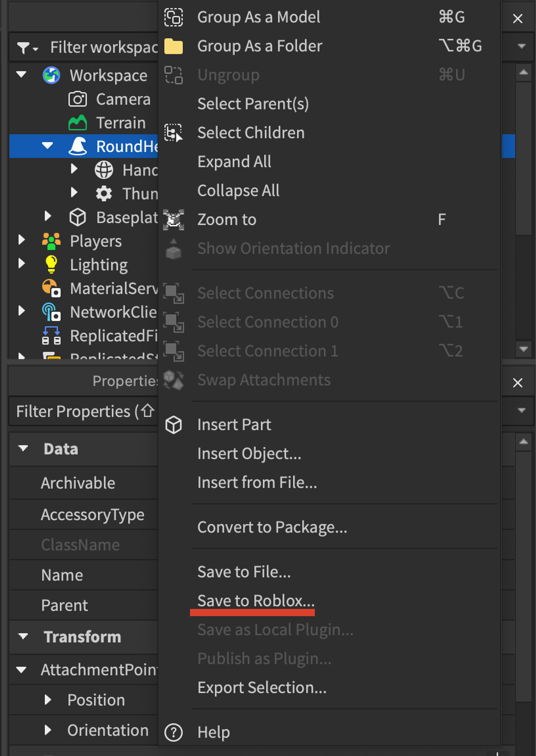
Task: Click the yellow folder icon
Action: pyautogui.click(x=174, y=46)
